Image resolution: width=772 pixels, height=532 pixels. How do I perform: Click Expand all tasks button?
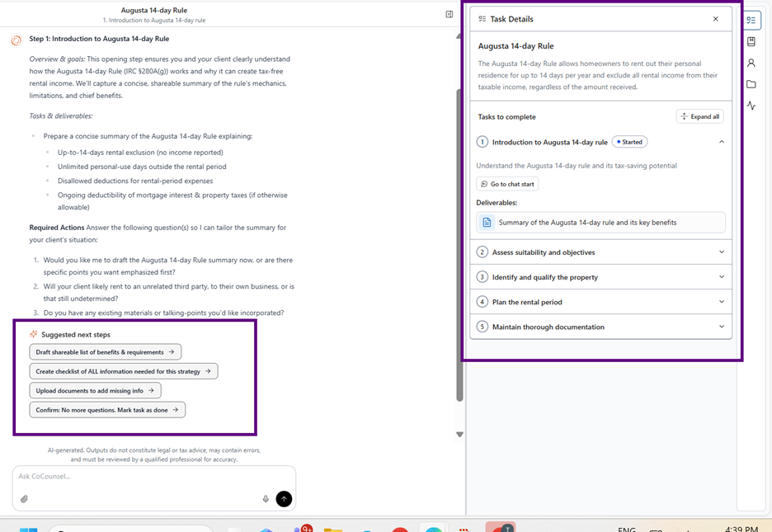(699, 116)
